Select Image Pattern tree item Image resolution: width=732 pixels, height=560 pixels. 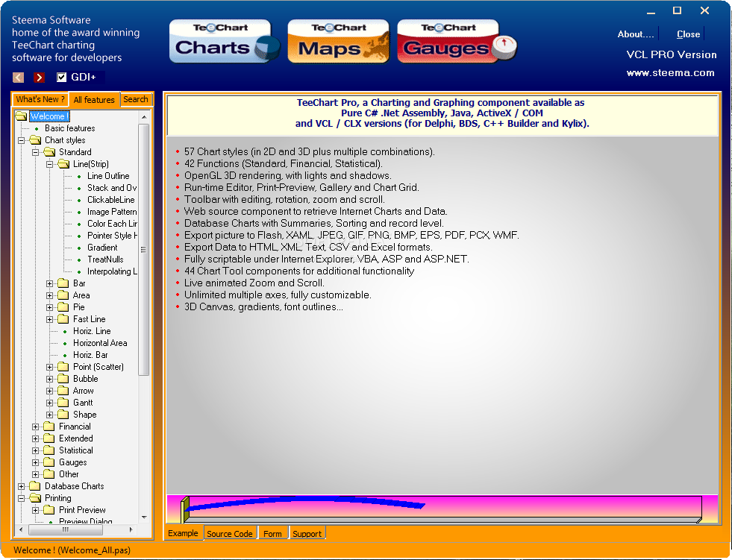click(x=112, y=212)
